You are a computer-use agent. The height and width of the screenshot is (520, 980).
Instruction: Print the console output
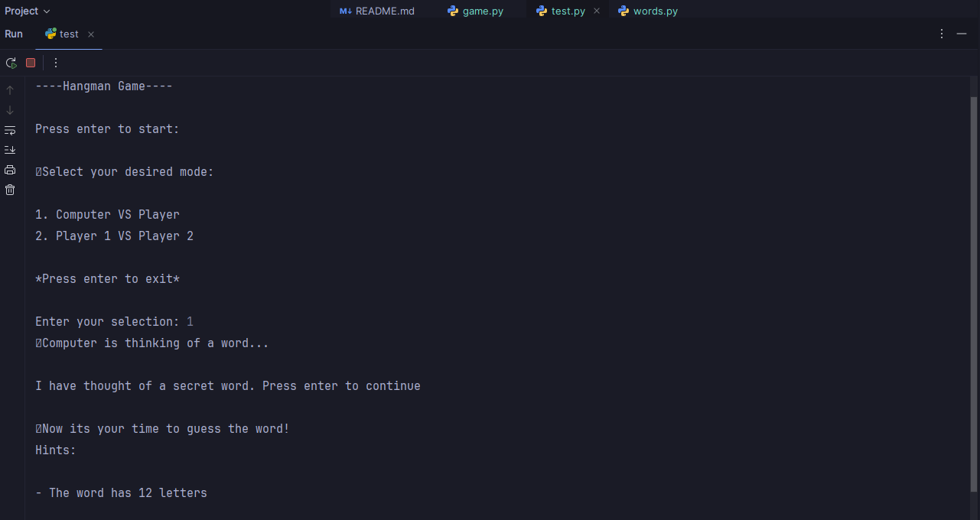pos(10,170)
